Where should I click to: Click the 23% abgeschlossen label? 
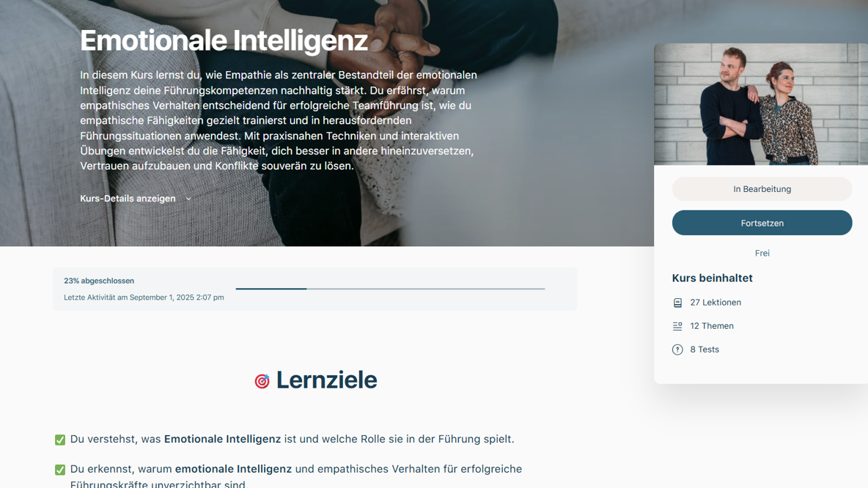click(99, 281)
